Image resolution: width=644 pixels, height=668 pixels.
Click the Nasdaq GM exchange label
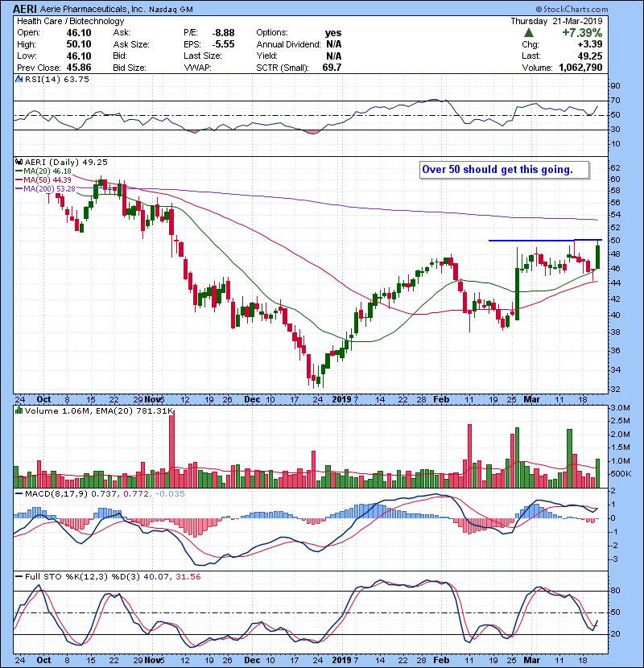click(x=171, y=9)
